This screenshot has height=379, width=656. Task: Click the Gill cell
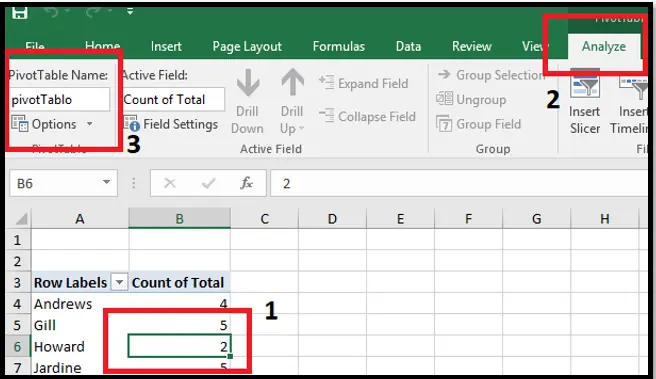pyautogui.click(x=80, y=325)
